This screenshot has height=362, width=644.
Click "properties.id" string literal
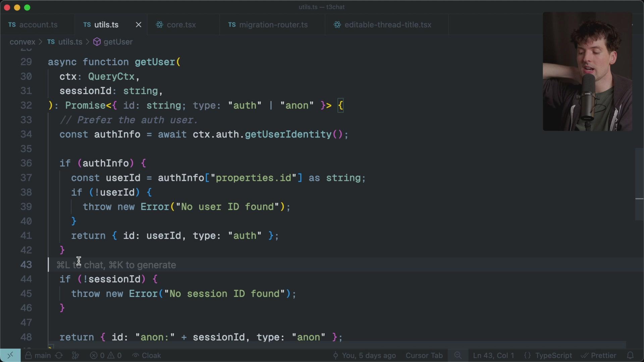[253, 178]
